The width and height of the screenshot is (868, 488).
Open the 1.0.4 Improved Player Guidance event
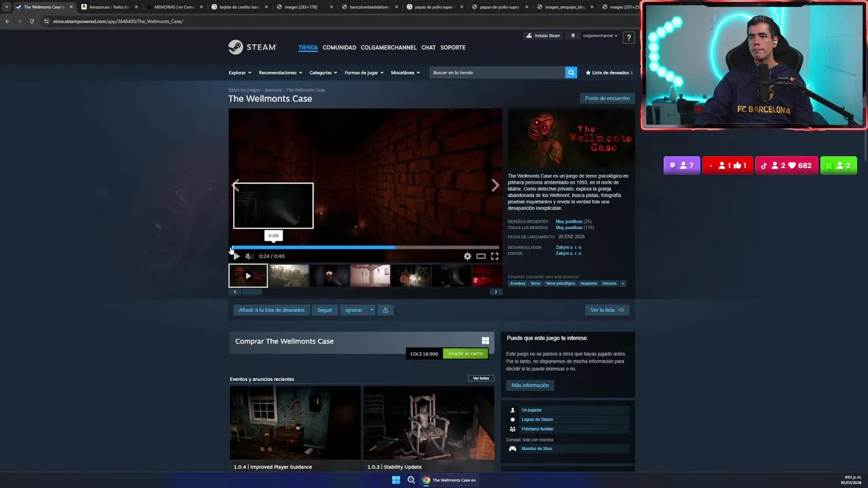click(x=295, y=428)
